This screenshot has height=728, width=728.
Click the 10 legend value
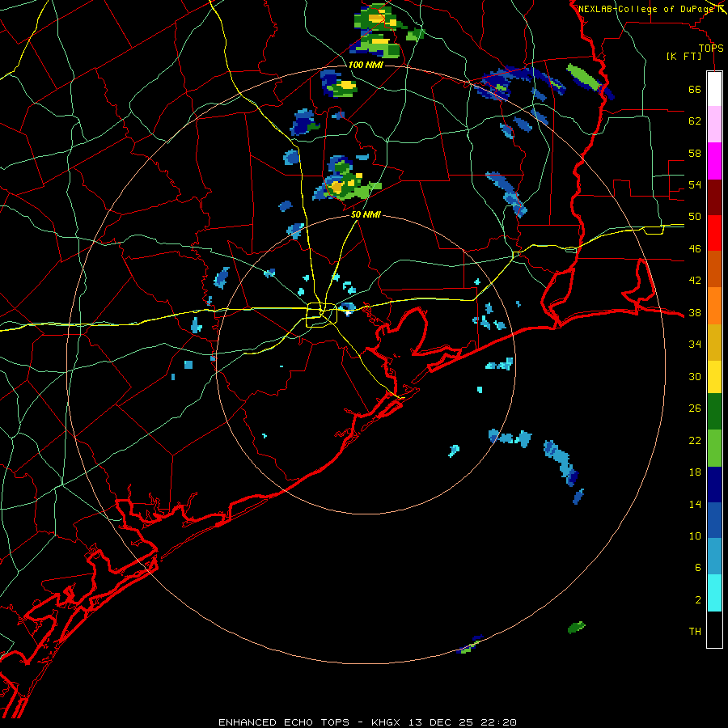(x=695, y=536)
